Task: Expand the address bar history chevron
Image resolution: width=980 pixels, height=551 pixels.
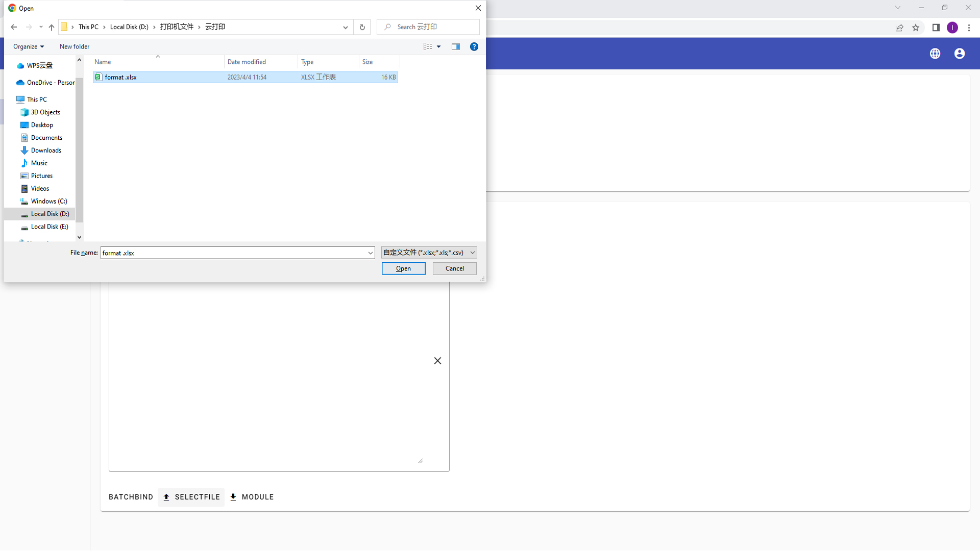Action: pyautogui.click(x=346, y=27)
